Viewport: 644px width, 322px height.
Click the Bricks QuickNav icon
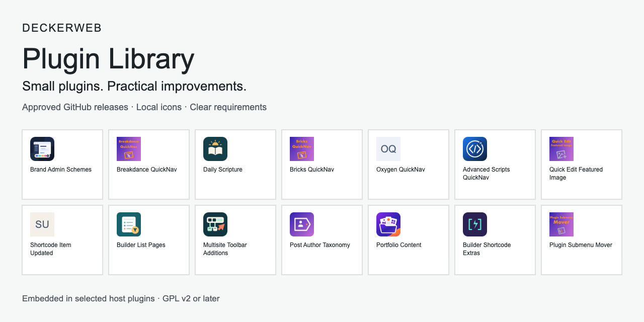[302, 149]
